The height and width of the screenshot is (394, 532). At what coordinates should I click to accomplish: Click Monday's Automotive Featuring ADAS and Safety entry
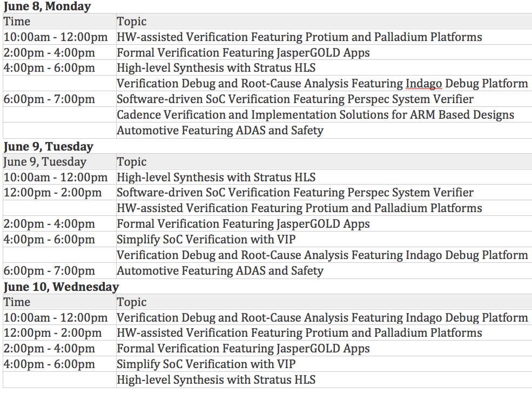(220, 130)
